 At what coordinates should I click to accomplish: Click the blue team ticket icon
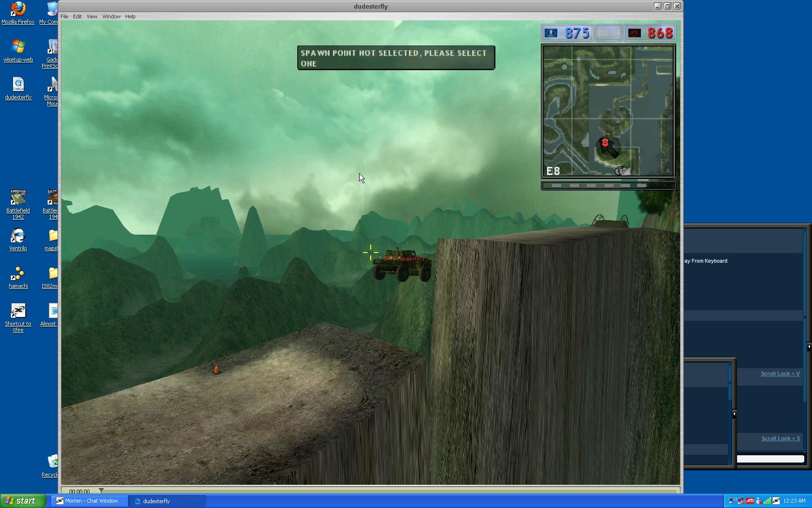pyautogui.click(x=551, y=33)
